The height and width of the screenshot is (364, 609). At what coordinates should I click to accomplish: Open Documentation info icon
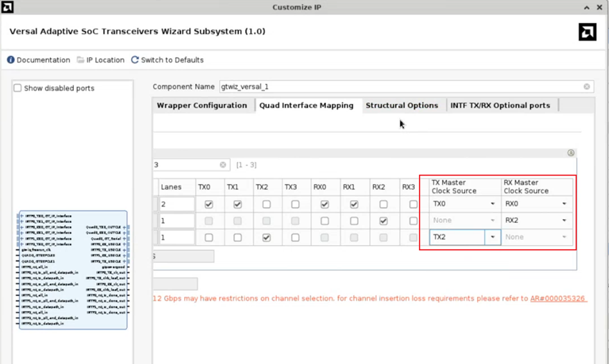coord(11,59)
